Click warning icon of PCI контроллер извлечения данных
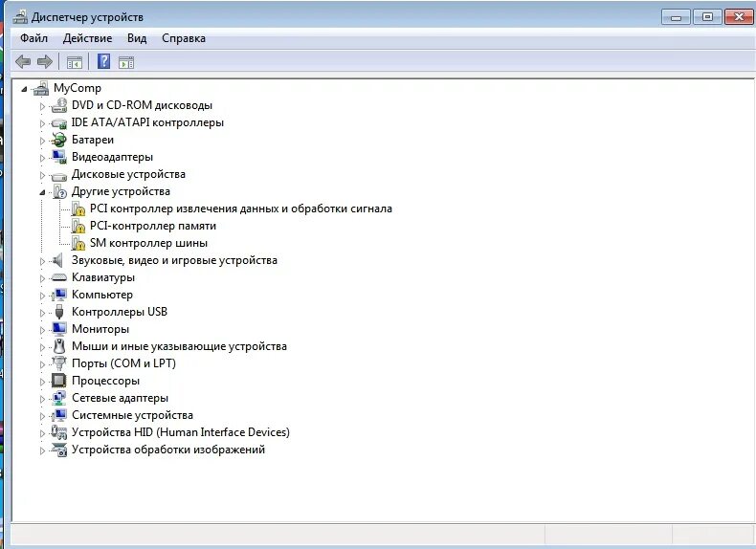756x549 pixels. [78, 209]
